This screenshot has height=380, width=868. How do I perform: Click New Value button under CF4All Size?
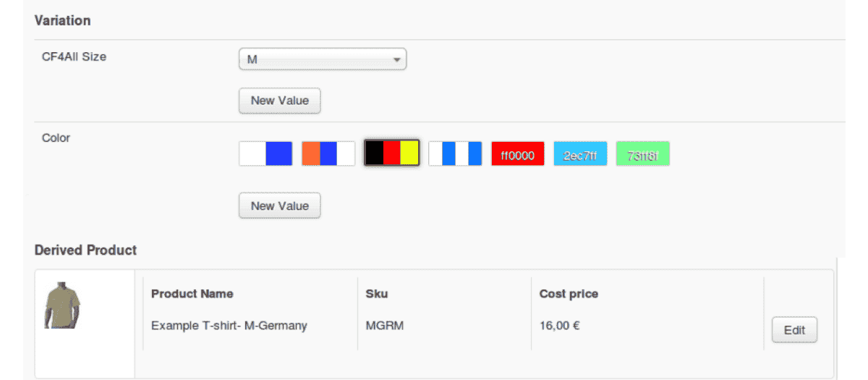point(279,101)
